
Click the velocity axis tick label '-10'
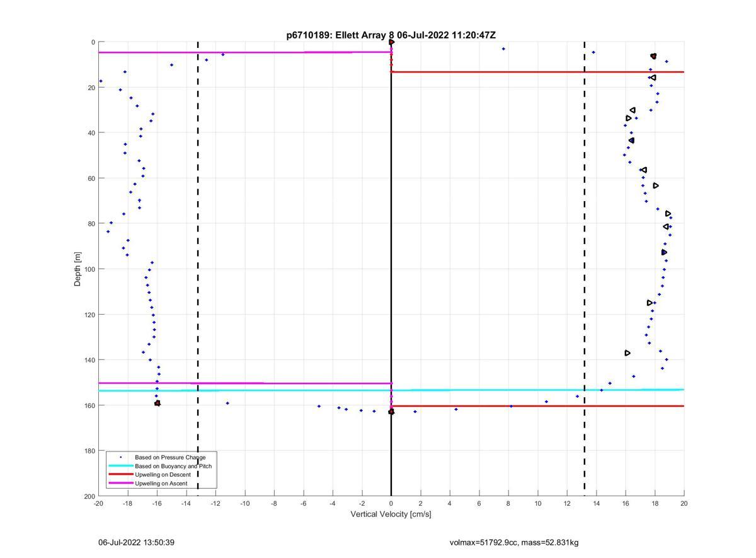point(244,503)
